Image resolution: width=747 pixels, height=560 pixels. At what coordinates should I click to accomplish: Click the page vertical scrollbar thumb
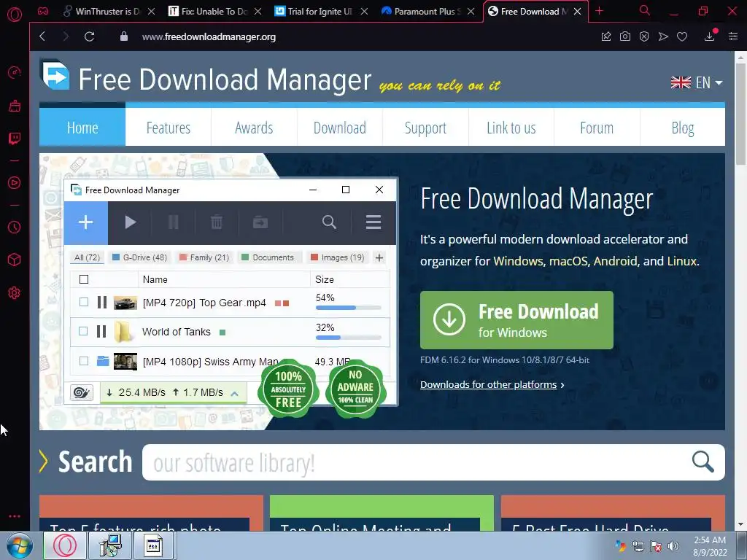[x=740, y=114]
